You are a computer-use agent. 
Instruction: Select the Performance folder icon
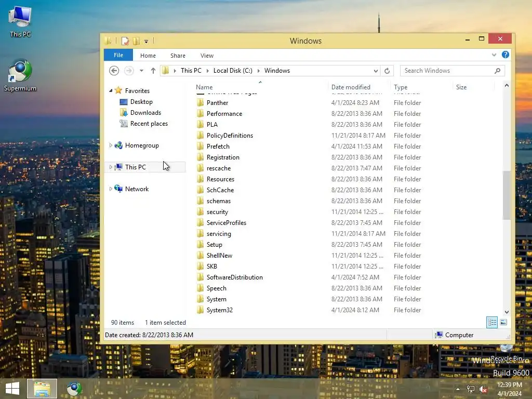[x=201, y=113]
